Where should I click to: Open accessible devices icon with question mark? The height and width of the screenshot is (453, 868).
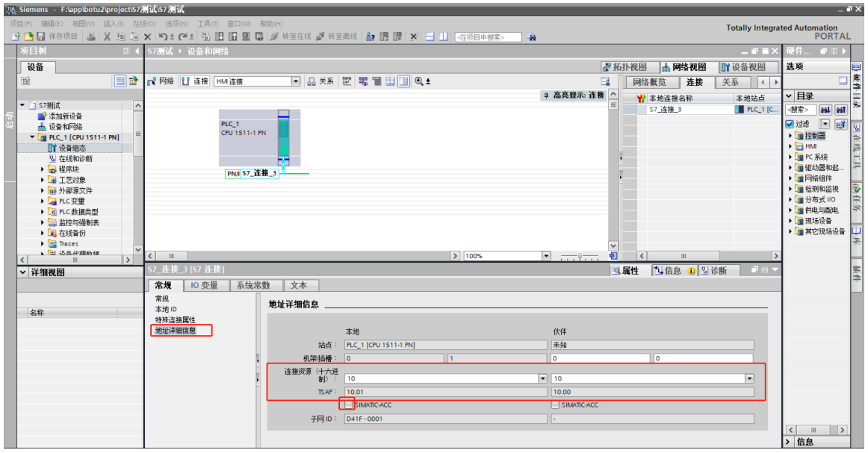pos(371,37)
